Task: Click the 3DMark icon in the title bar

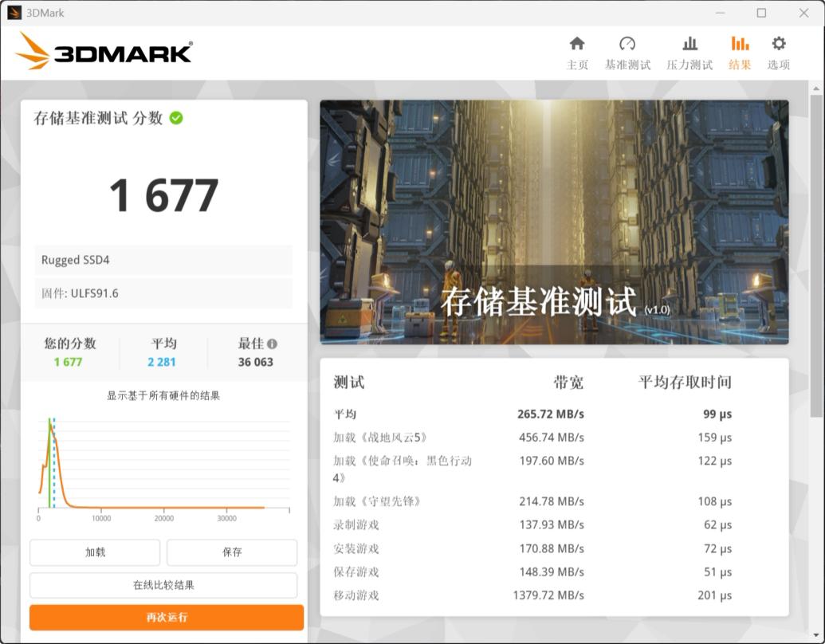Action: coord(14,13)
